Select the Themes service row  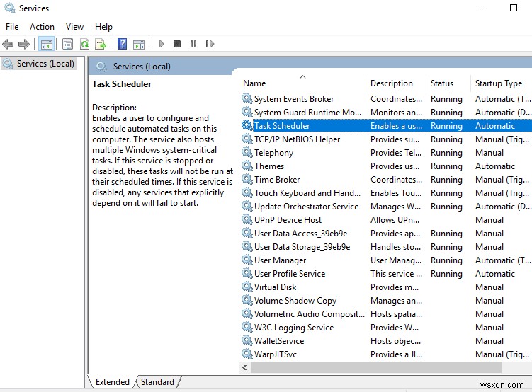[x=269, y=166]
